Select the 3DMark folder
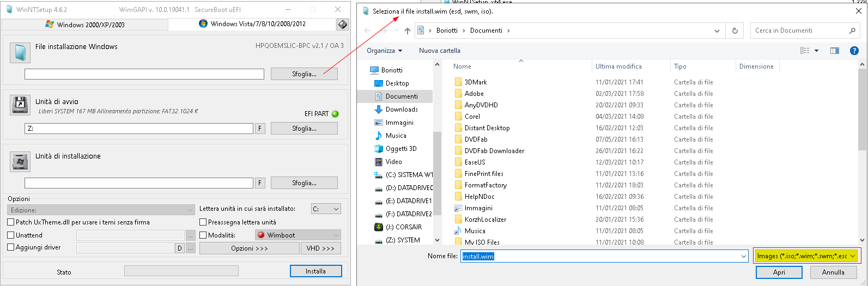Screen dimensions: 868x286 coord(476,82)
